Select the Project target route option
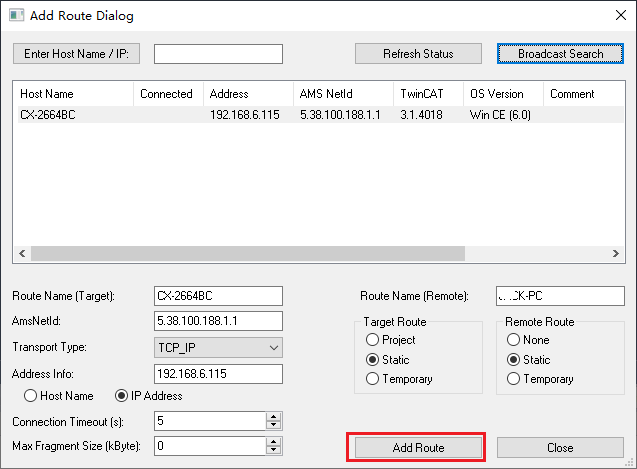Viewport: 637px width, 469px height. (x=373, y=340)
